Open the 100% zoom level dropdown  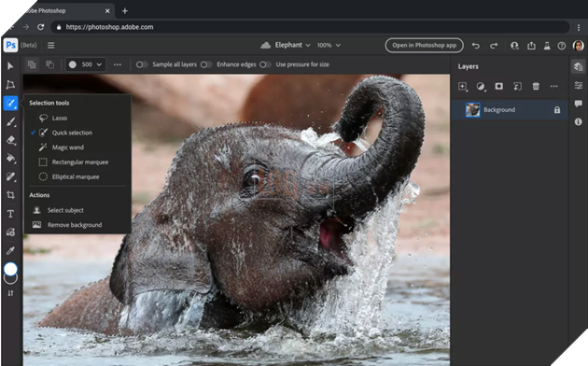[329, 45]
